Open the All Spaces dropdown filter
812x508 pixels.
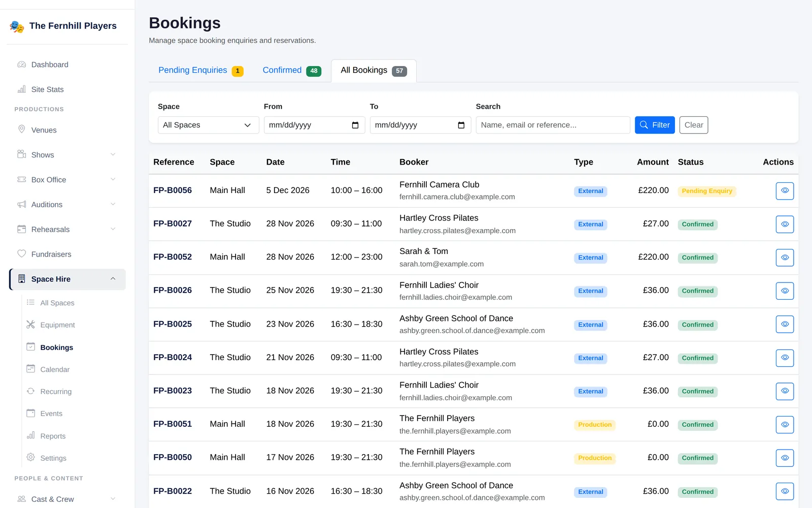(x=208, y=125)
